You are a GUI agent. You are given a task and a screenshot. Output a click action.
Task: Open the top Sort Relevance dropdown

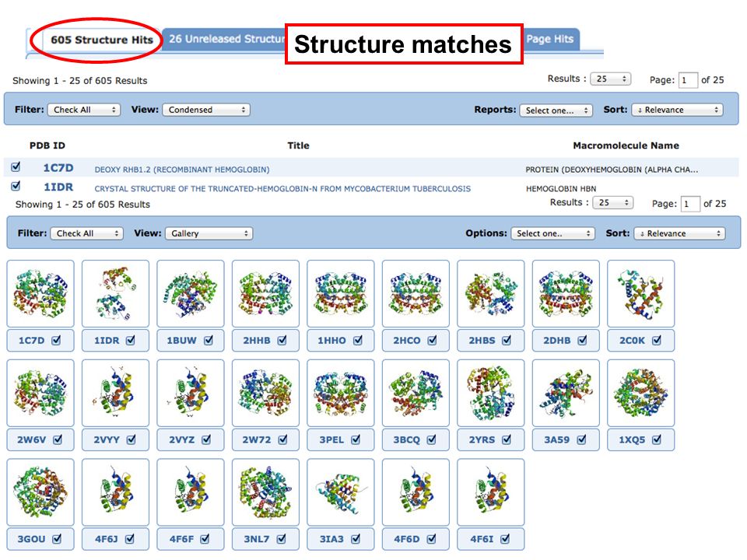tap(677, 110)
